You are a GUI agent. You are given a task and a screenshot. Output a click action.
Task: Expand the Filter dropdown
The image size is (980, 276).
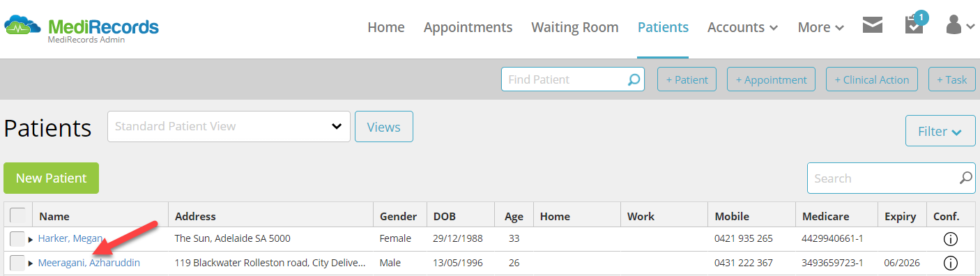pos(940,131)
